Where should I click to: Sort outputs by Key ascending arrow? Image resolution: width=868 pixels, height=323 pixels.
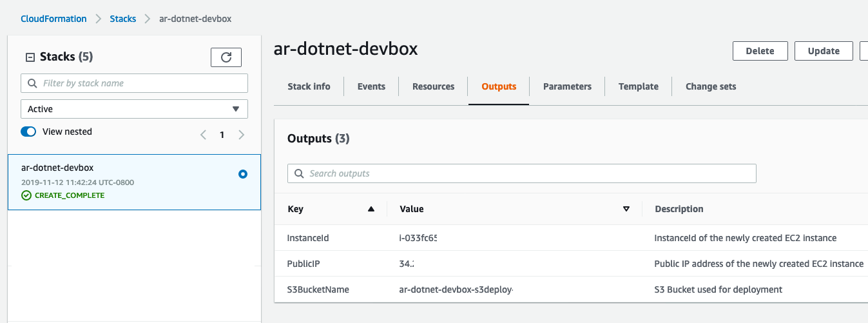pos(371,209)
